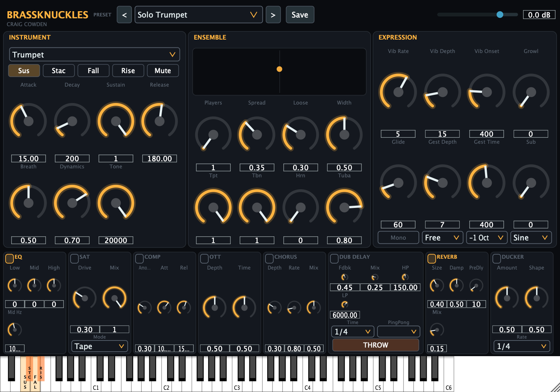
Task: Open the Solo Trumpet preset dropdown
Action: [x=199, y=15]
